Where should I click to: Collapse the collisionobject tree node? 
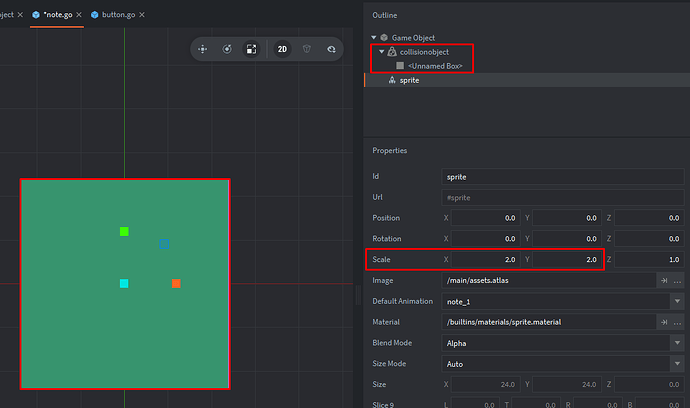pyautogui.click(x=381, y=51)
